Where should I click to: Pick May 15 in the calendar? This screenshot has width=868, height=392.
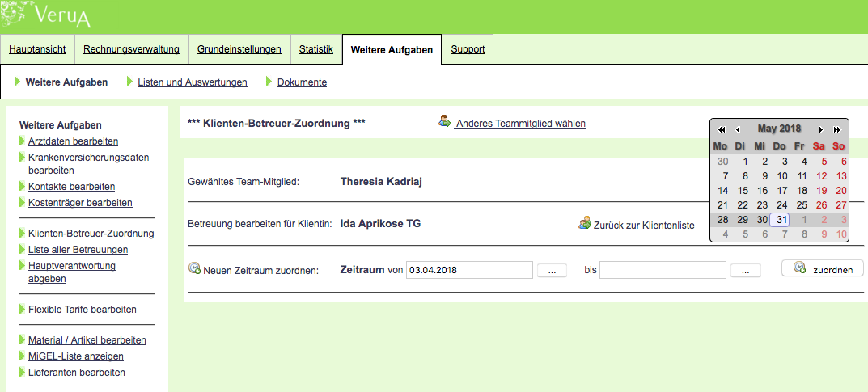pos(741,191)
